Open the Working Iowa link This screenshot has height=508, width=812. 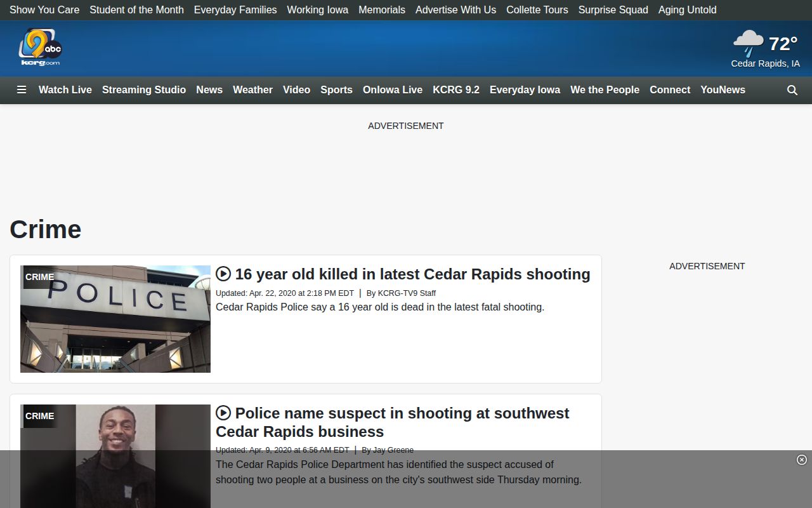317,10
